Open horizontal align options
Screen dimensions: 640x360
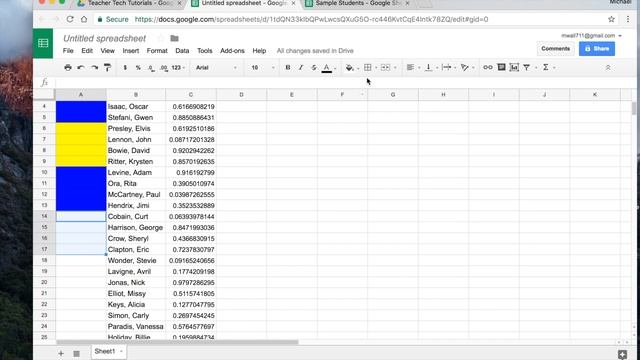pyautogui.click(x=410, y=68)
